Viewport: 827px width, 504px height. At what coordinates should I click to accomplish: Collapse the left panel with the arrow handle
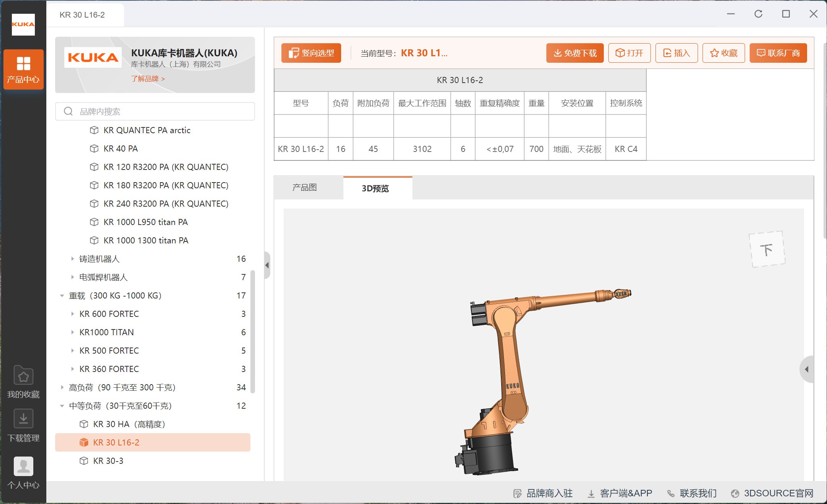click(x=267, y=265)
